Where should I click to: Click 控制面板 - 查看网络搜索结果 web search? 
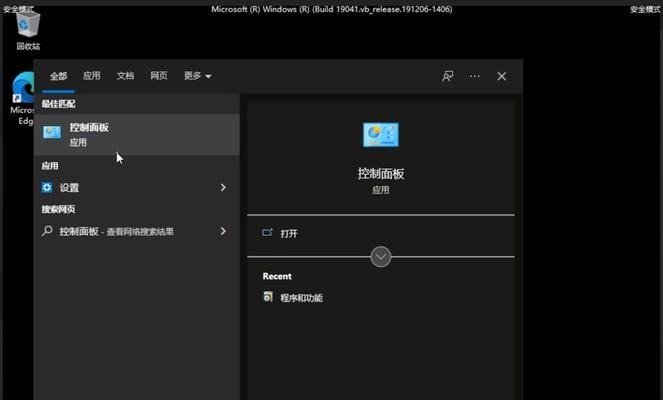(x=137, y=231)
